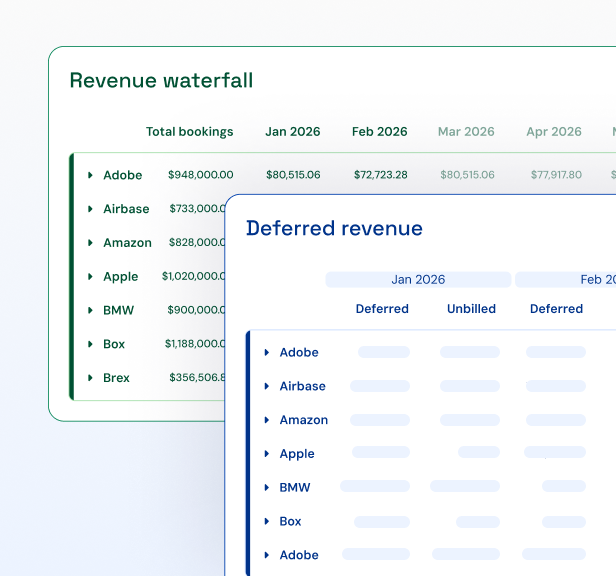Click BMW name in Deferred revenue
This screenshot has height=576, width=616.
coord(295,487)
